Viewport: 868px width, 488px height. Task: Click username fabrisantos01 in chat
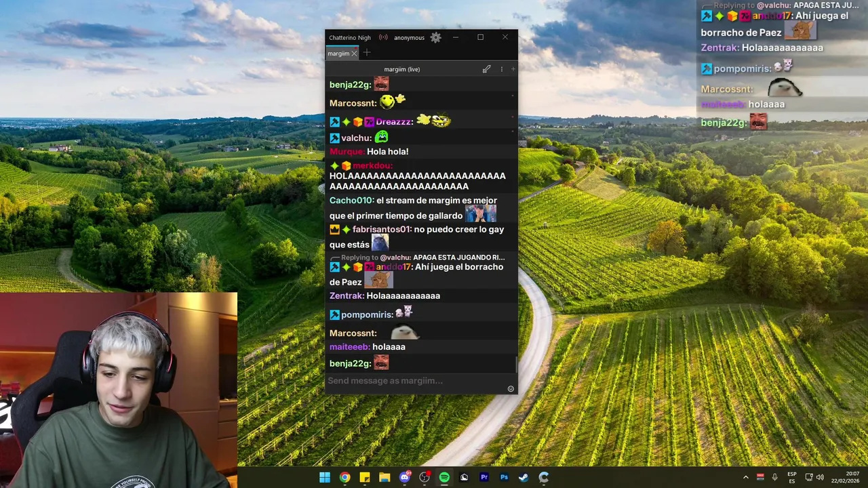coord(382,230)
